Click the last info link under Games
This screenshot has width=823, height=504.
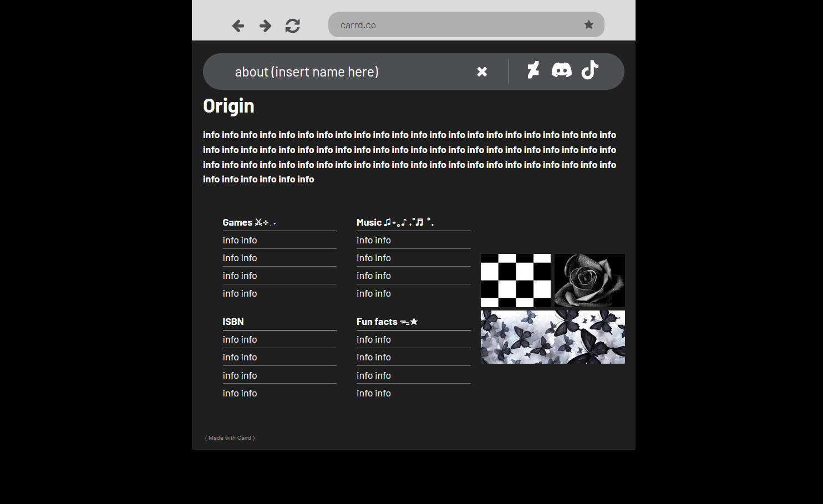(x=240, y=293)
